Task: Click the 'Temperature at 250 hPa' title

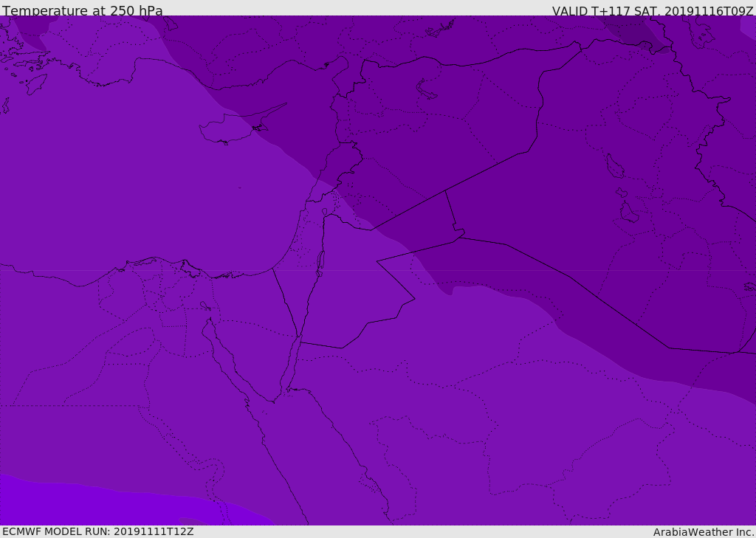Action: click(x=83, y=10)
